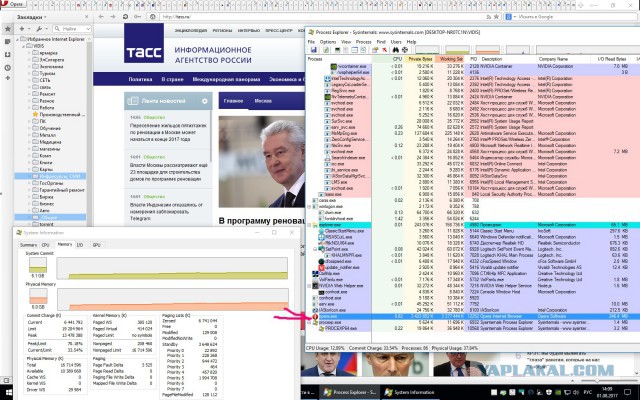Sort by CPU column header
This screenshot has height=400, width=640.
[388, 59]
